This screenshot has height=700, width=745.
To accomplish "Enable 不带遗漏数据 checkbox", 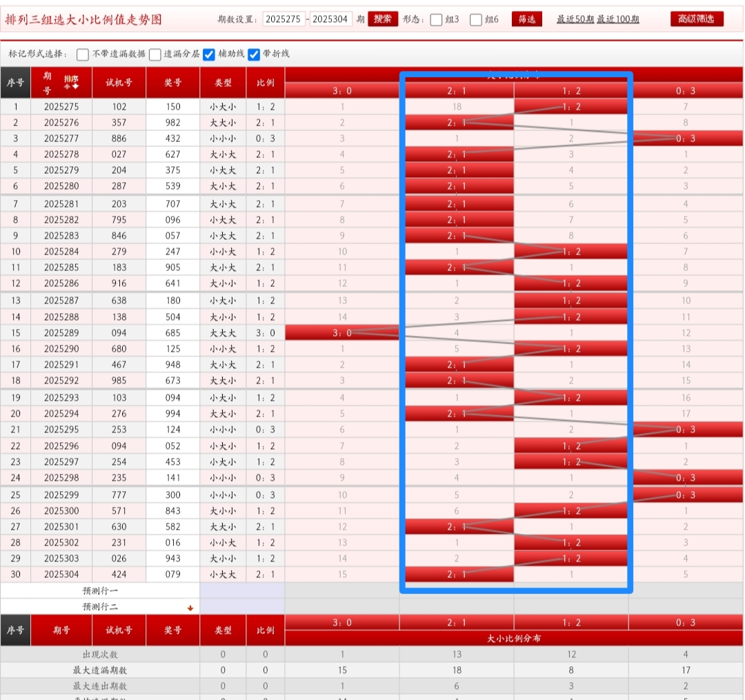I will pyautogui.click(x=83, y=54).
